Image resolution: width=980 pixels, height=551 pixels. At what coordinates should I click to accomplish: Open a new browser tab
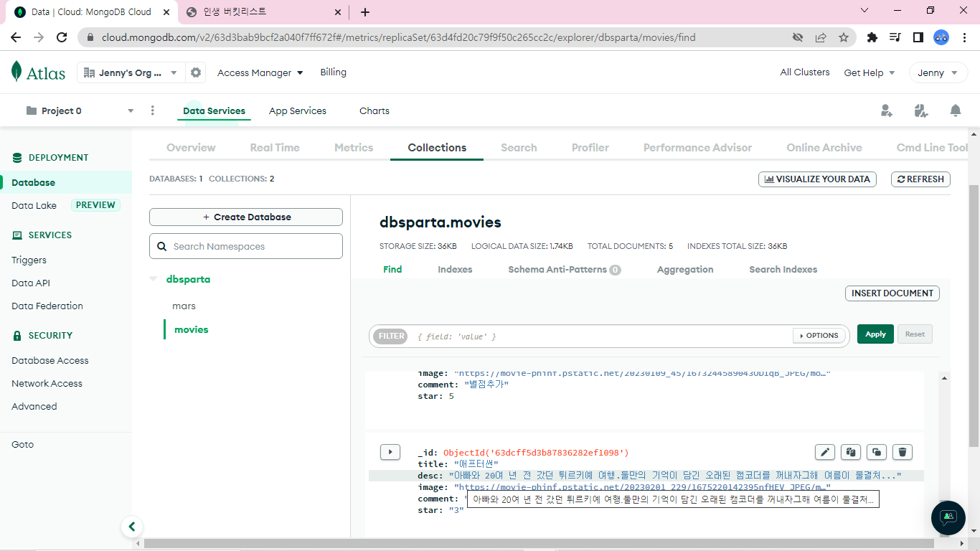point(365,12)
